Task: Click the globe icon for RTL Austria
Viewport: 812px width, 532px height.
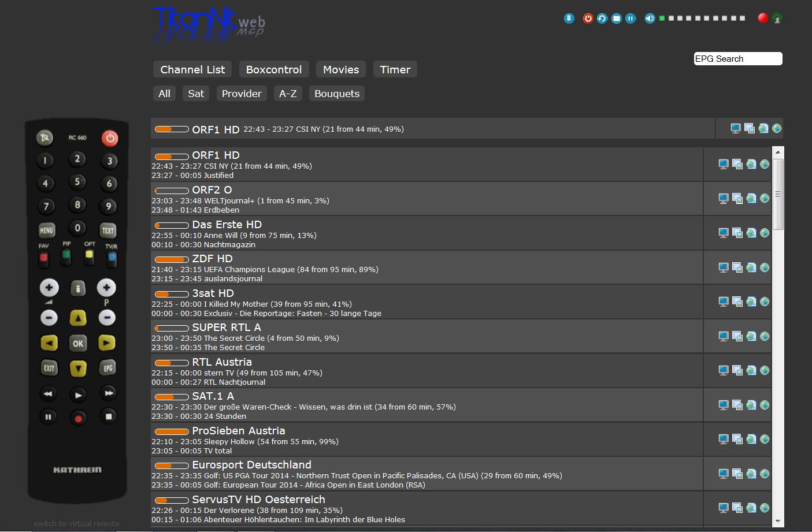Action: click(765, 370)
